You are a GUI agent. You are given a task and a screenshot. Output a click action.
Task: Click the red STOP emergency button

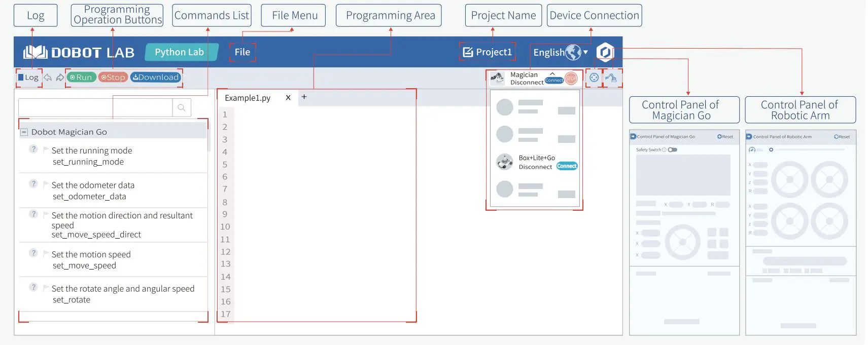pyautogui.click(x=571, y=78)
